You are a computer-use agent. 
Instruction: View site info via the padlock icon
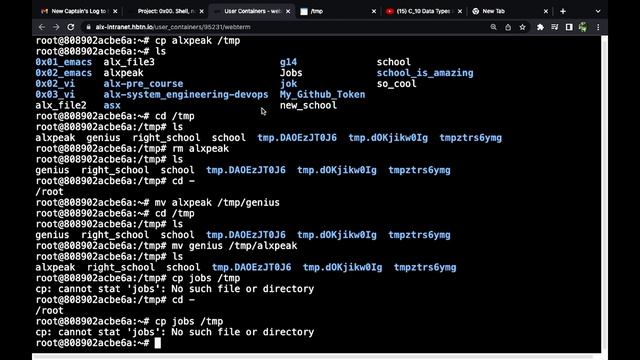tap(88, 27)
